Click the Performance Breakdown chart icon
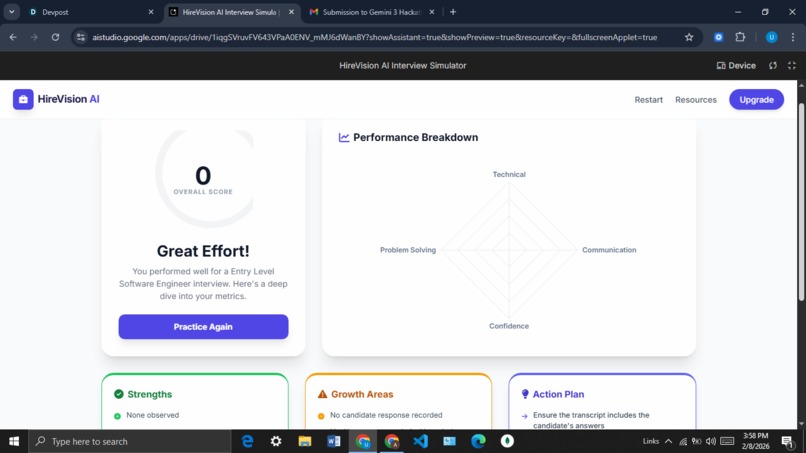The height and width of the screenshot is (453, 806). [344, 137]
